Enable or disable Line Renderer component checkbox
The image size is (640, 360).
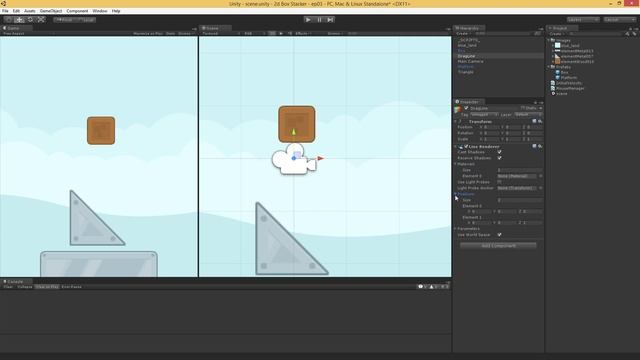466,146
